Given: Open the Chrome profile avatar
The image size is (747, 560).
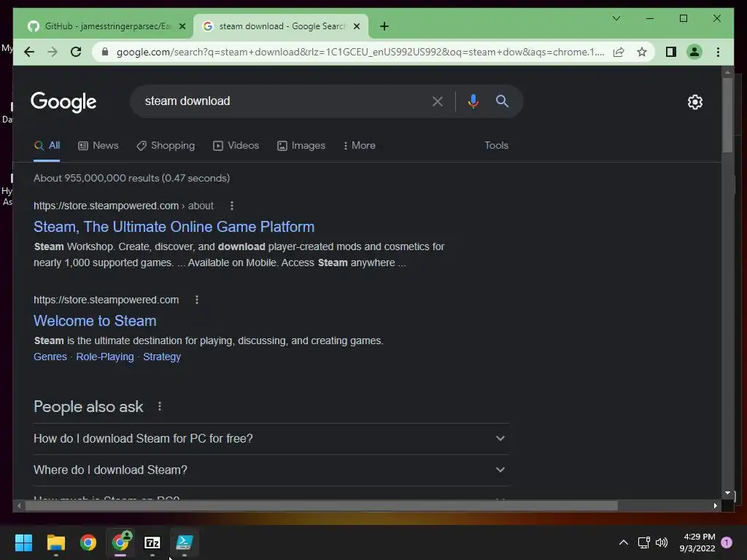Looking at the screenshot, I should 694,52.
